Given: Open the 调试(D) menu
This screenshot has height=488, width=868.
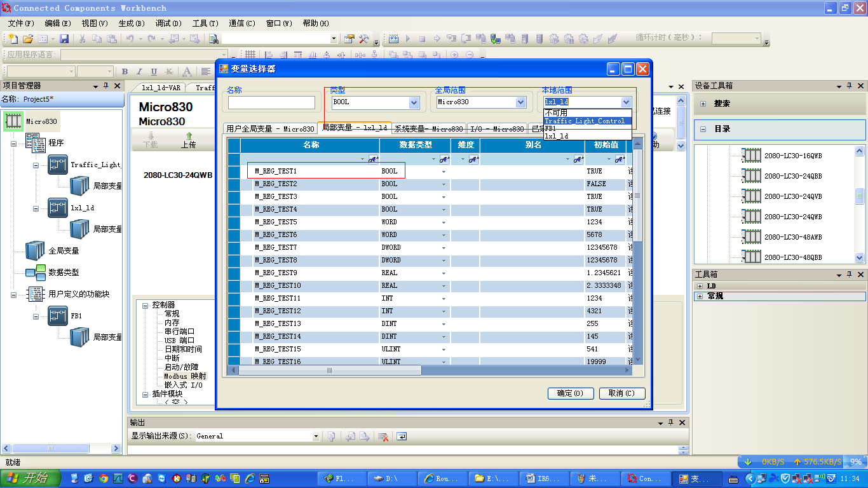Looking at the screenshot, I should (x=168, y=24).
